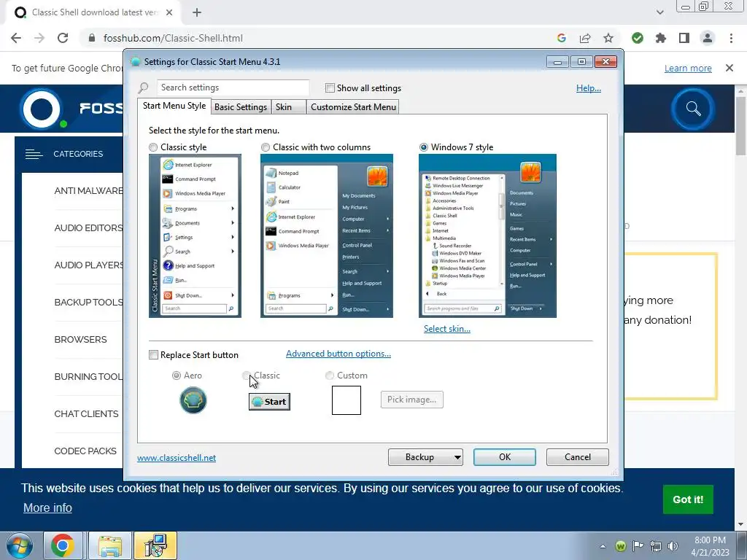Click the settings search magnifier icon
This screenshot has height=560, width=747.
(144, 87)
